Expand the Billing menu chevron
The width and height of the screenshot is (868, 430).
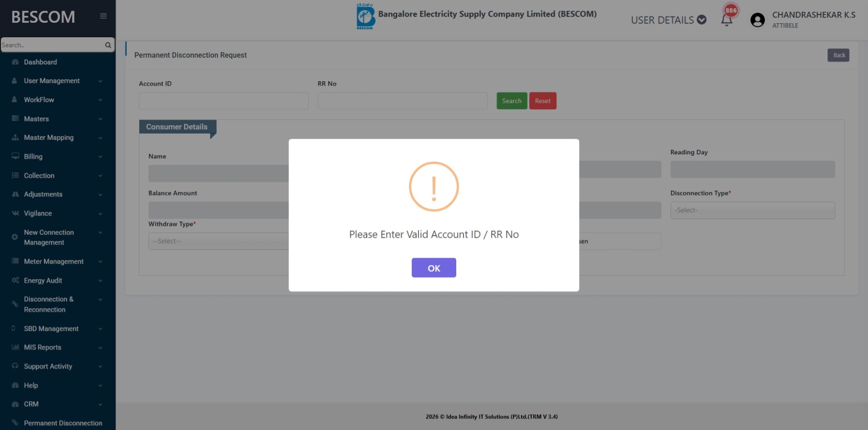(100, 157)
